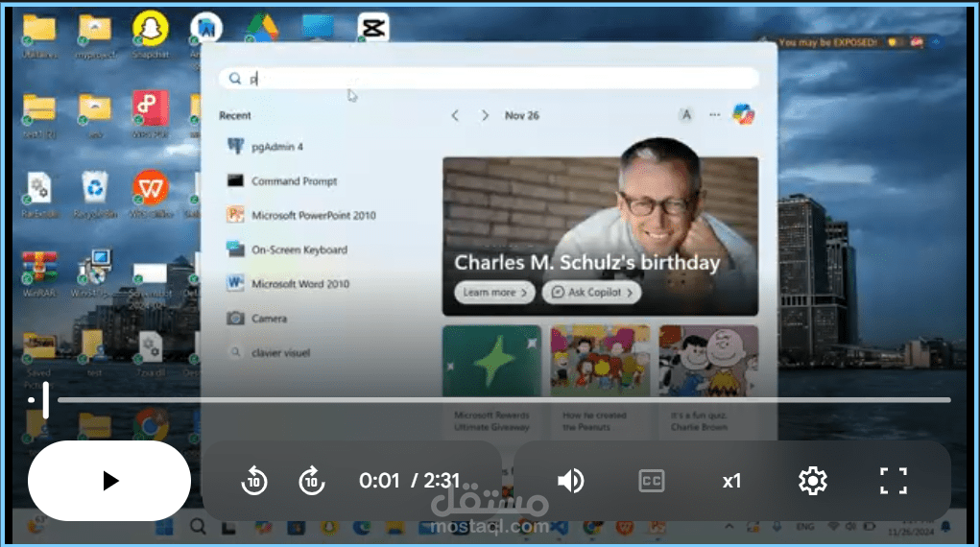Go to next day with the right chevron
Screen dimensions: 980x547
[x=485, y=116]
